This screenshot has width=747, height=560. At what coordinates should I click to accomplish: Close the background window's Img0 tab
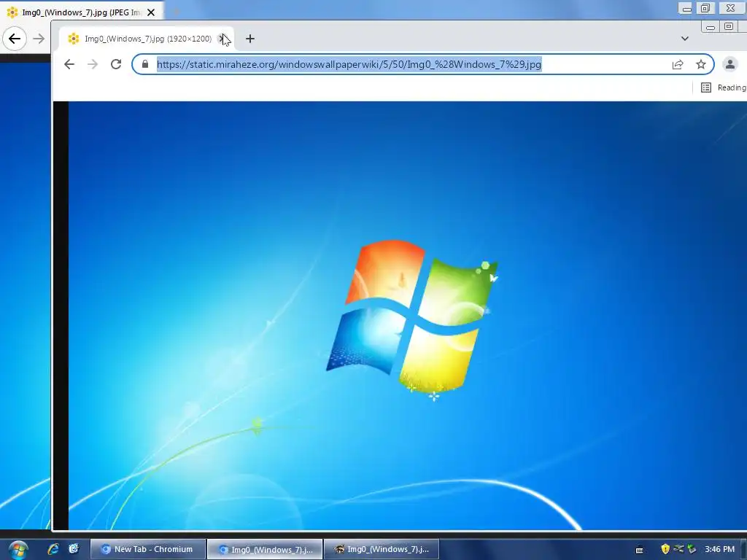151,12
